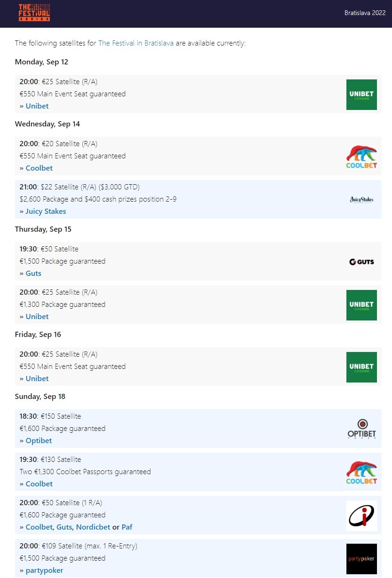Click the partypoker logo
The width and height of the screenshot is (392, 578).
(361, 559)
